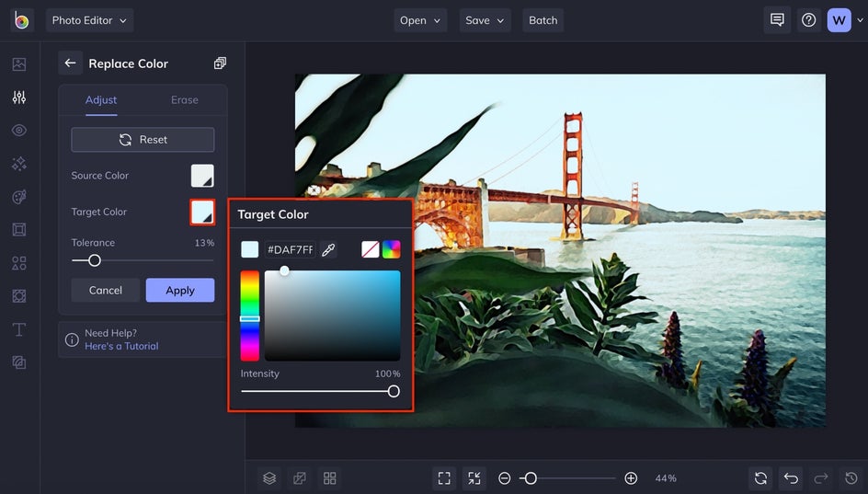This screenshot has width=868, height=494.
Task: Open the user account W avatar menu
Action: 839,20
